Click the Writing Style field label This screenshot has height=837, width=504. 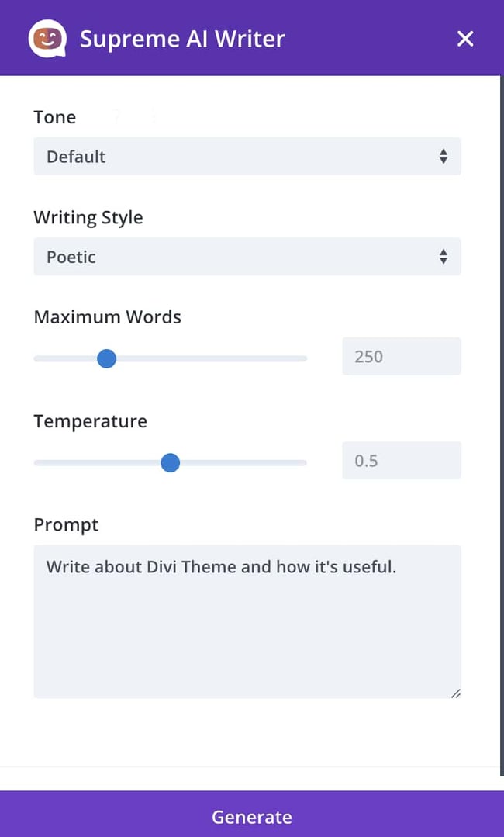[x=88, y=217]
